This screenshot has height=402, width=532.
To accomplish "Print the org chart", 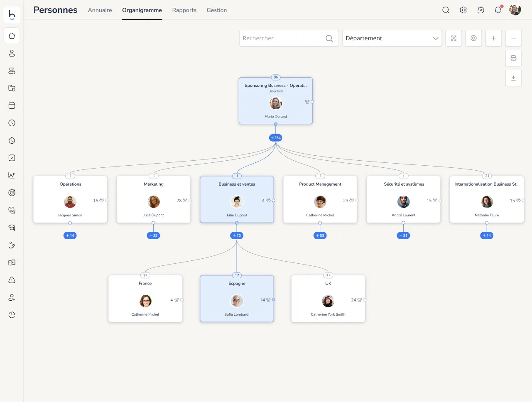I will click(513, 58).
